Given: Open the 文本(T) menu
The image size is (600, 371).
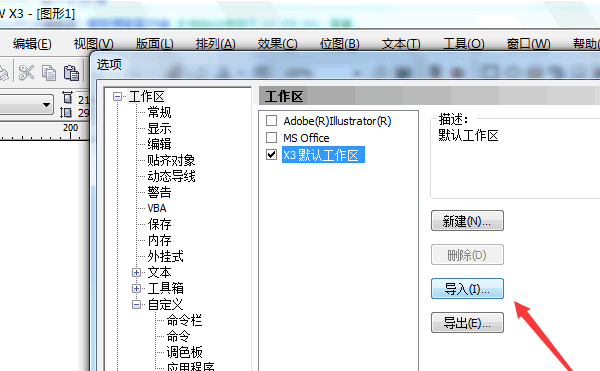Looking at the screenshot, I should tap(401, 44).
